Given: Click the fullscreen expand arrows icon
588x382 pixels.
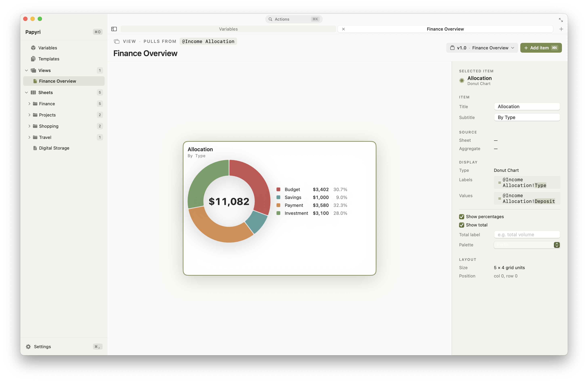Looking at the screenshot, I should click(x=561, y=20).
